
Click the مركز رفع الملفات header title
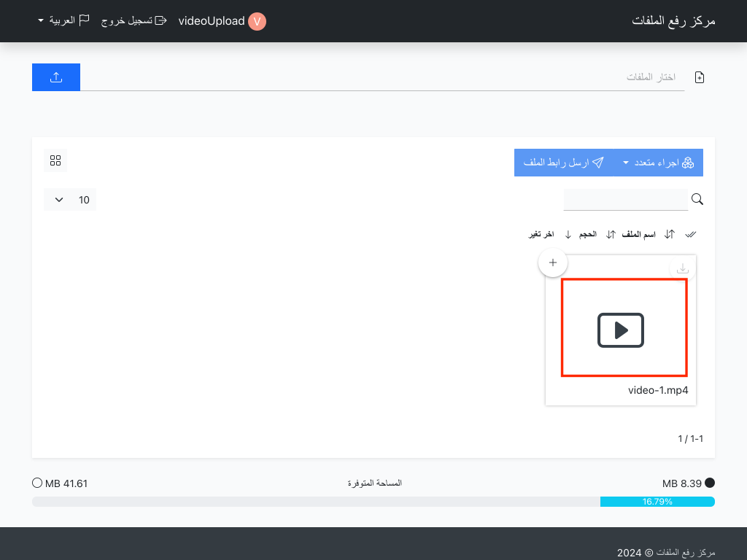click(673, 21)
